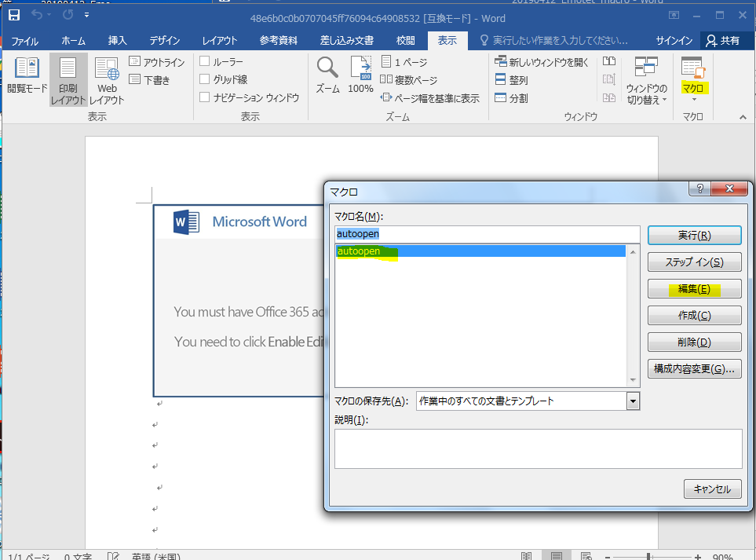The image size is (756, 560).
Task: Click the proofing icon in status bar
Action: pyautogui.click(x=113, y=556)
